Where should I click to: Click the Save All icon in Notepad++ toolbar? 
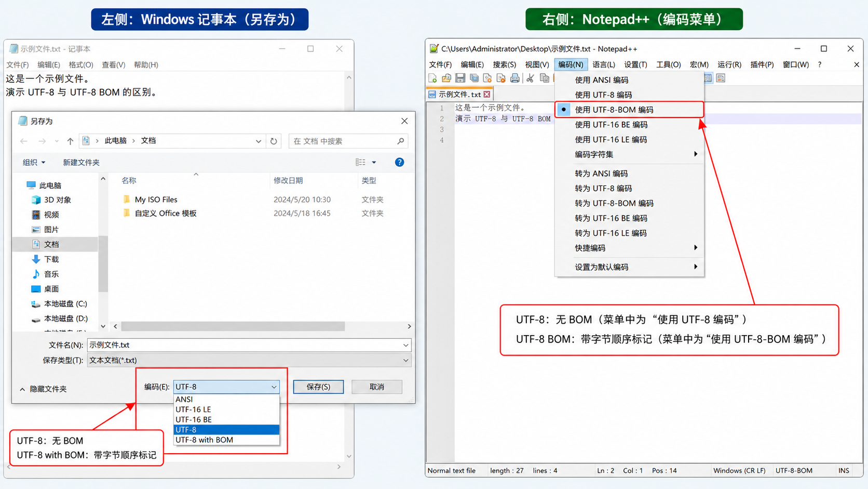474,78
